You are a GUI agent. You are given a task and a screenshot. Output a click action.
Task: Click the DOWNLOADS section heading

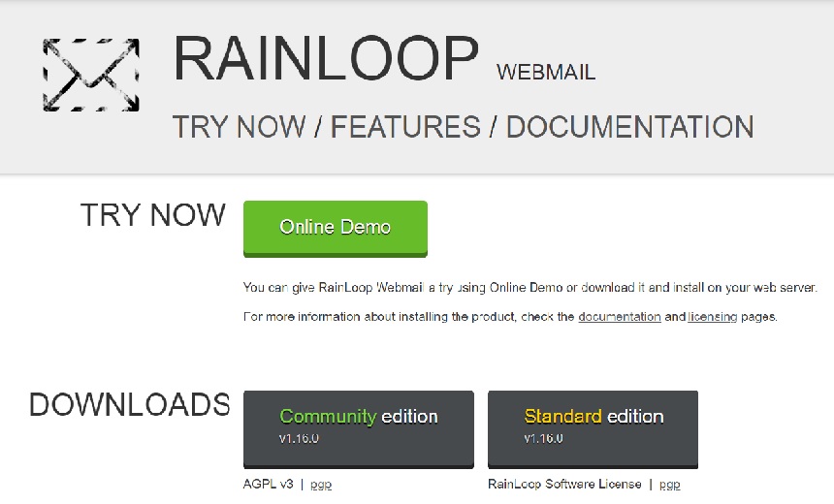point(130,404)
